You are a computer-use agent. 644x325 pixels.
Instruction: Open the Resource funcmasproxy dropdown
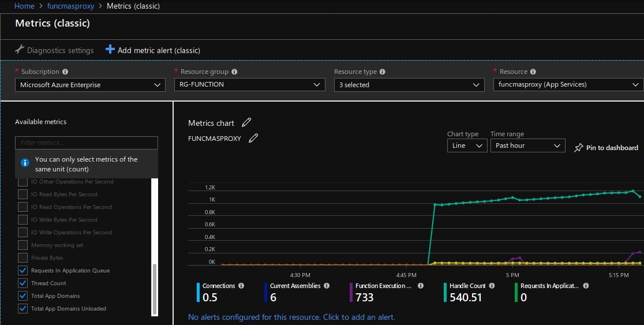pyautogui.click(x=568, y=85)
